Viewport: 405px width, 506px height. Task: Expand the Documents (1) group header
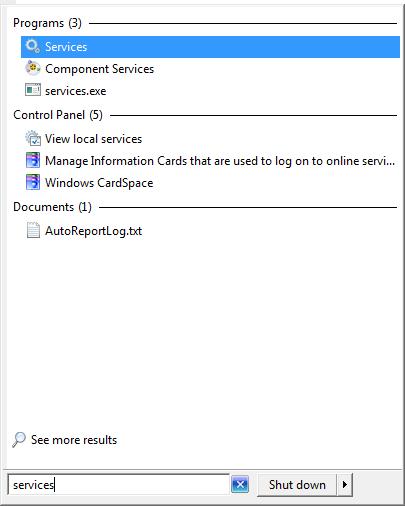click(x=52, y=207)
